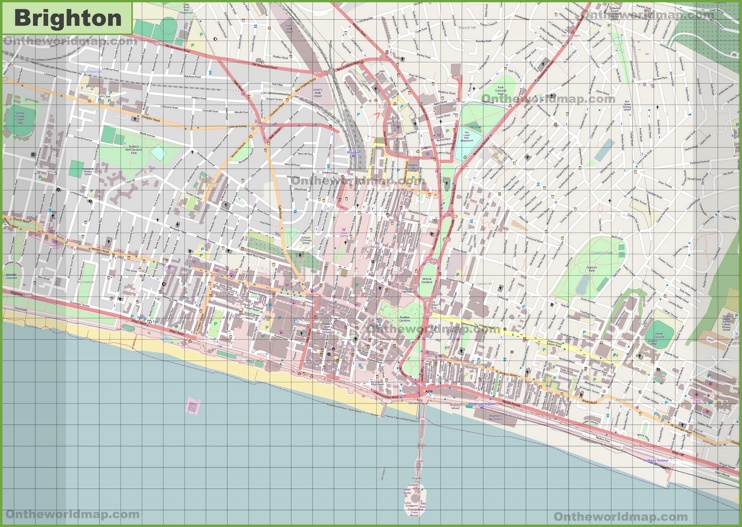Screen dimensions: 742x527
Task: Click the Pavilion Gardens label
Action: pos(403,321)
